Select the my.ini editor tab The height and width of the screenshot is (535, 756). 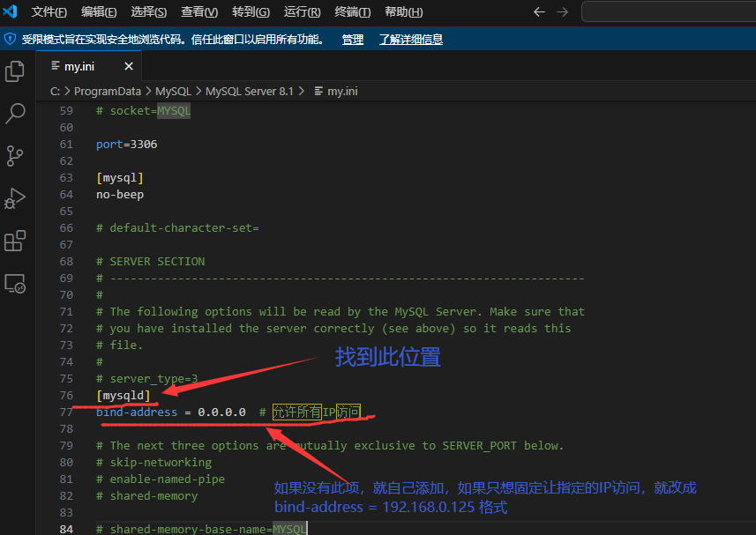[x=89, y=66]
